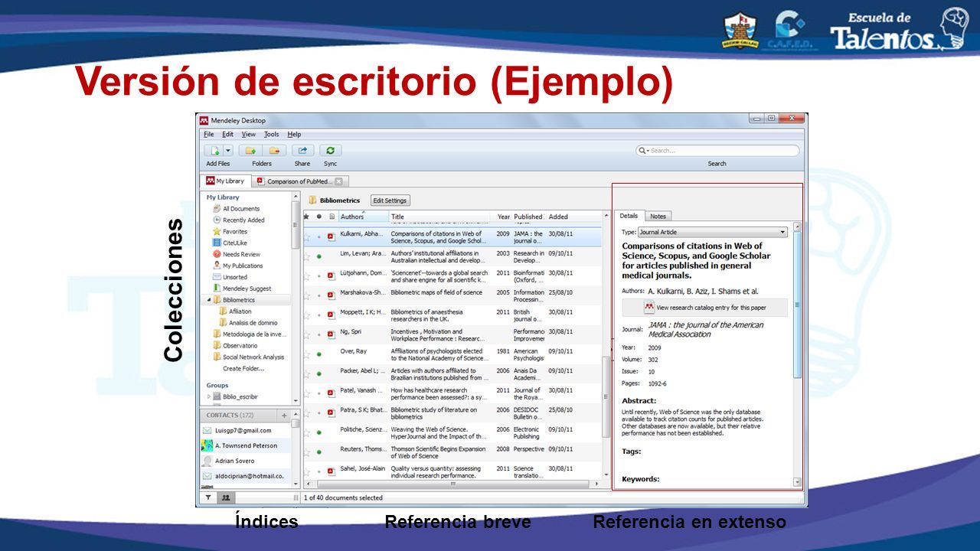
Task: Click the filter funnel icon in status bar
Action: [207, 497]
